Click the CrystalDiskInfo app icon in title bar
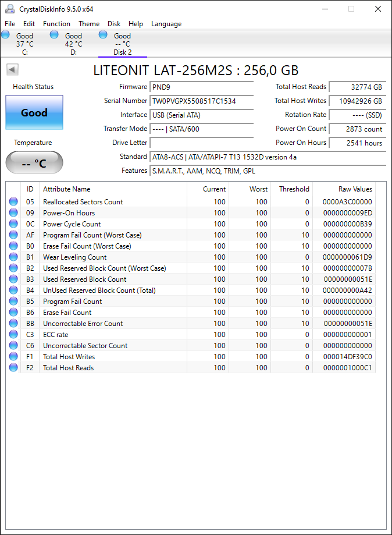392x535 pixels. click(x=10, y=9)
